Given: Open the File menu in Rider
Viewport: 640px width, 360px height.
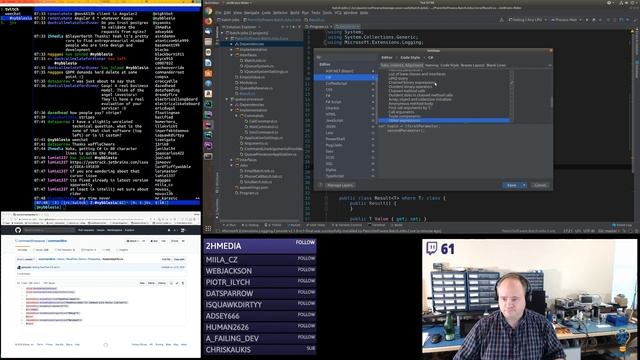Looking at the screenshot, I should pyautogui.click(x=218, y=13).
